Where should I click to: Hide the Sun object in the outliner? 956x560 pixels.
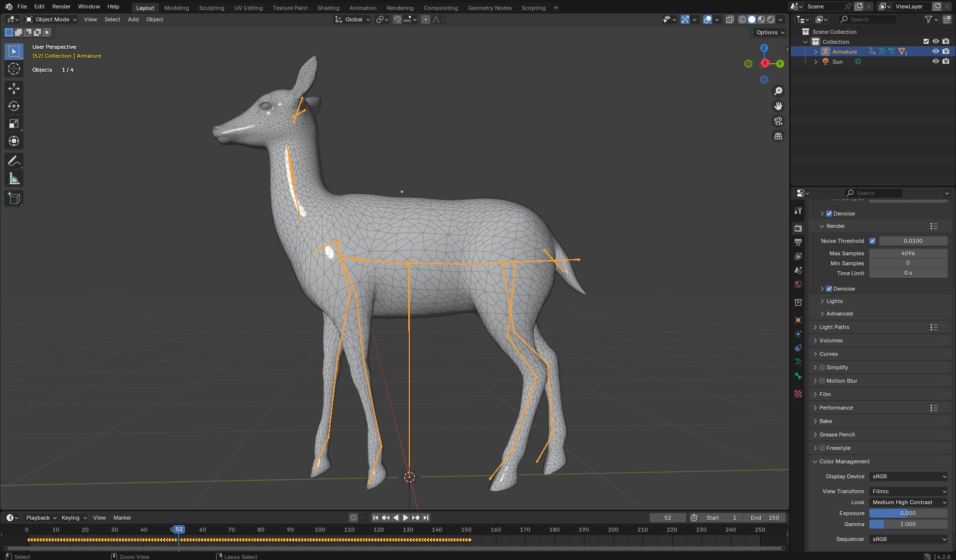936,62
